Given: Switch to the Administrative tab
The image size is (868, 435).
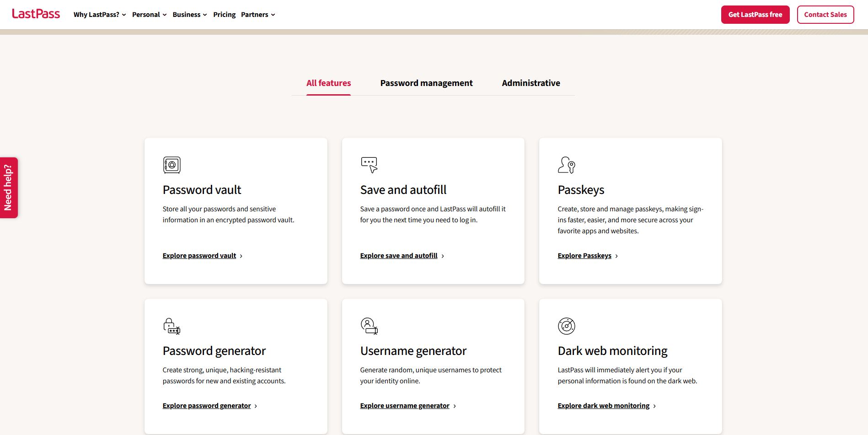Looking at the screenshot, I should coord(531,83).
